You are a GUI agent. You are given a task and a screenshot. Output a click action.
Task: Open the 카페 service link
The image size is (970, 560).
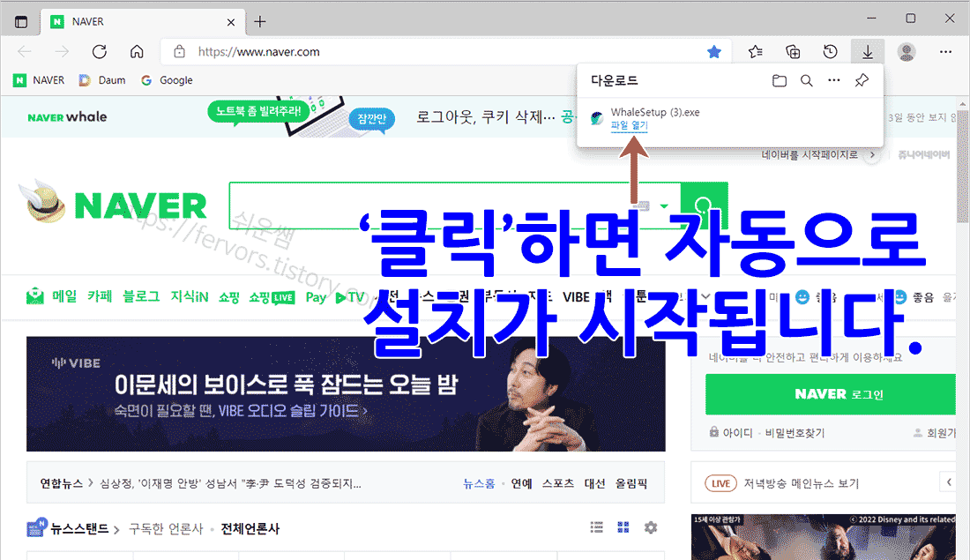100,297
